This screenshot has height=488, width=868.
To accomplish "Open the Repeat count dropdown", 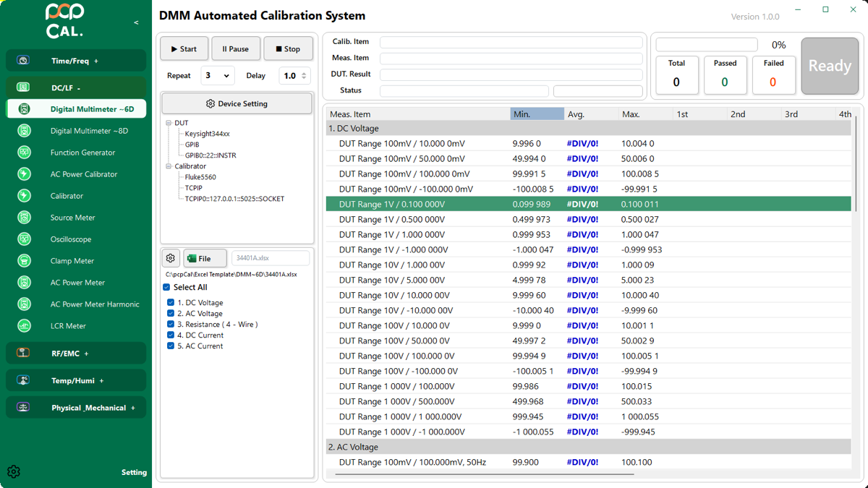I will [217, 76].
